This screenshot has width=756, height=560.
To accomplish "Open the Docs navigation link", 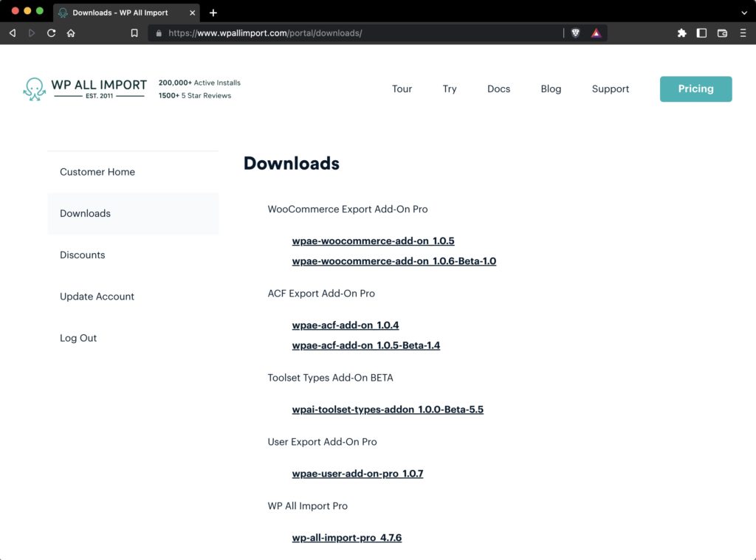I will 498,89.
